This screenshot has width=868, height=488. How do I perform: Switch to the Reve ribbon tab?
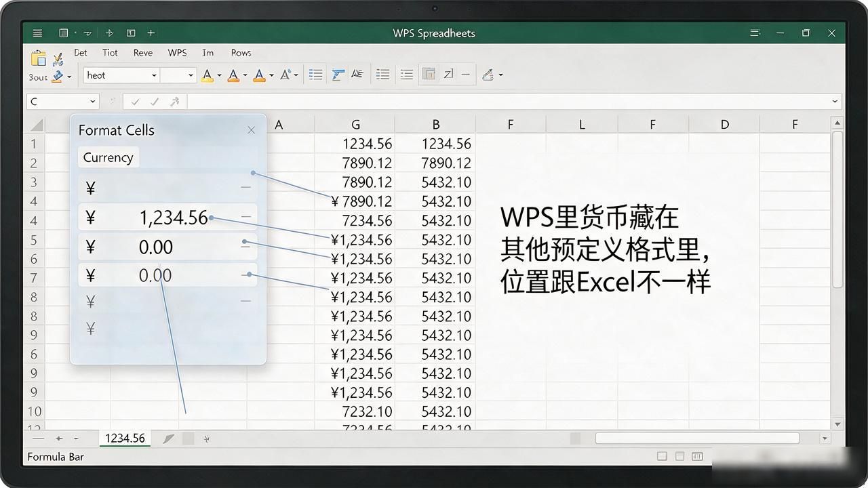tap(143, 52)
